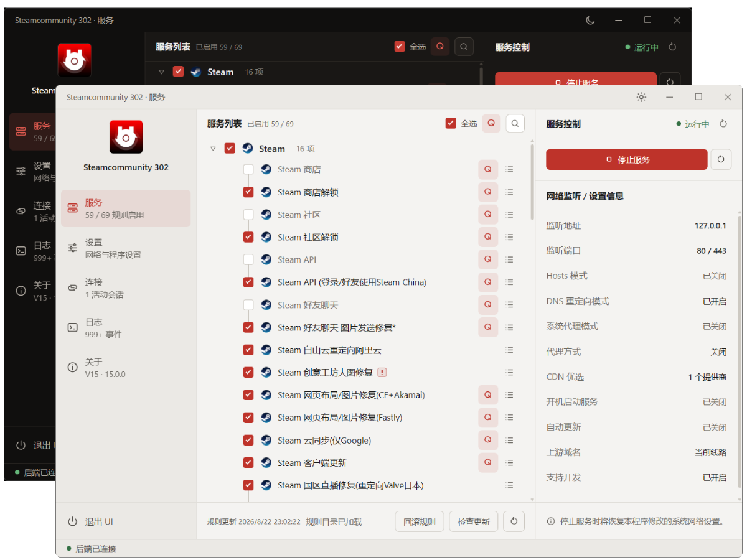Uncheck Steam 客户端更新 checkbox
Viewport: 747px width, 560px height.
pyautogui.click(x=248, y=462)
